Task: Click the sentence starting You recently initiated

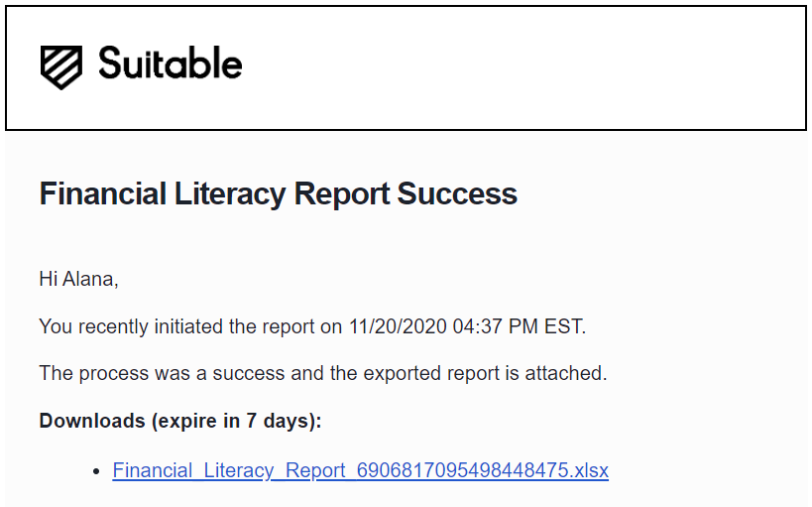Action: 312,326
